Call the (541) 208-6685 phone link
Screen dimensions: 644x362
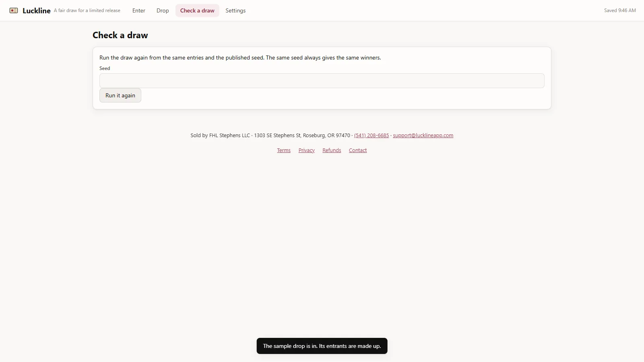372,135
